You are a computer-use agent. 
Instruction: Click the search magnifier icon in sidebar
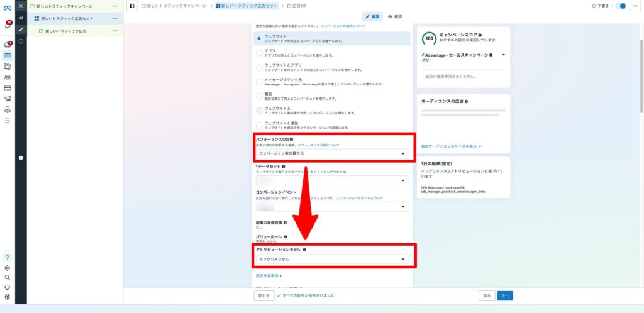coord(8,277)
